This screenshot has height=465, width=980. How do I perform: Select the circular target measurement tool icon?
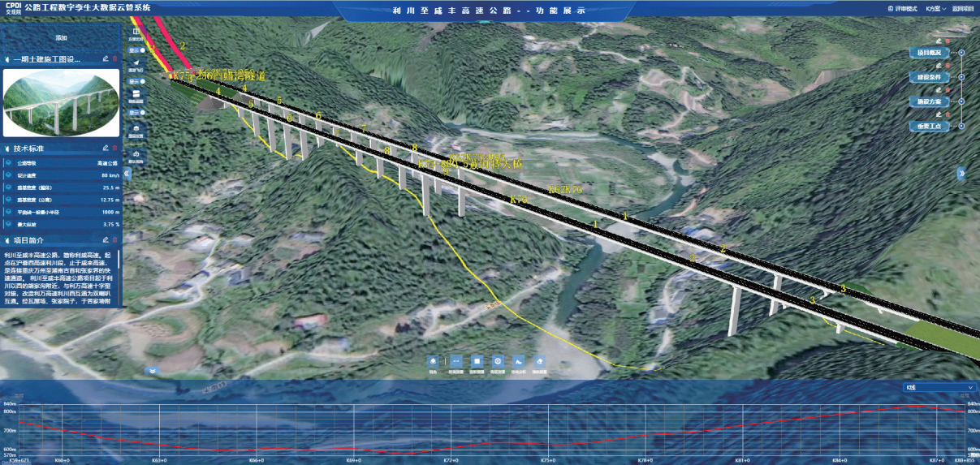(499, 361)
